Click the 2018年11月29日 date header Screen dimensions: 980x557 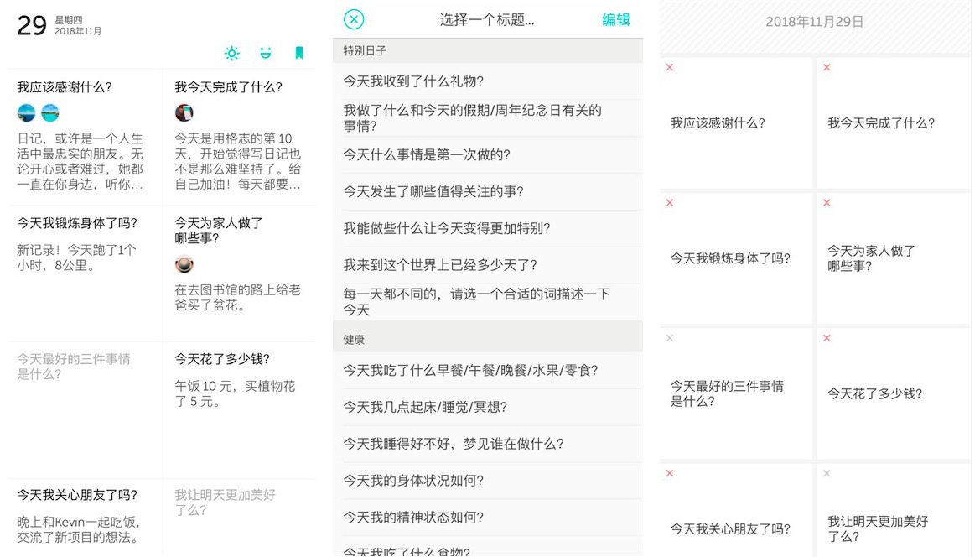pos(814,22)
